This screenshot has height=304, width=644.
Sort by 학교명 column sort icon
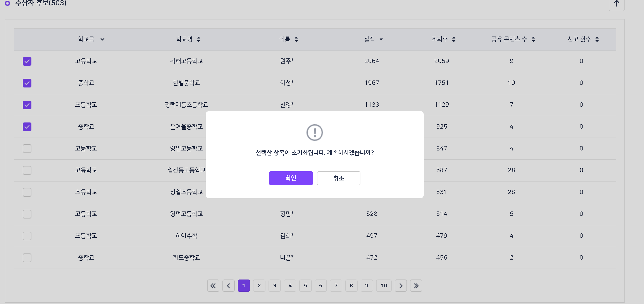coord(198,39)
